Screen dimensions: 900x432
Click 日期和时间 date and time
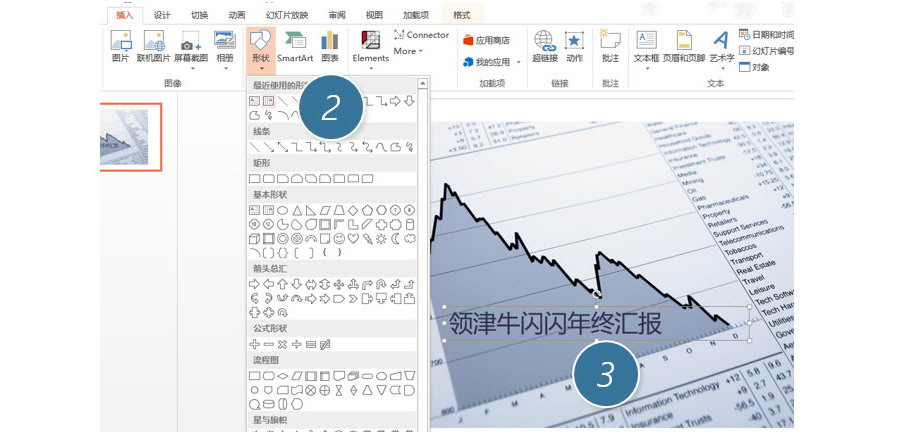(766, 34)
